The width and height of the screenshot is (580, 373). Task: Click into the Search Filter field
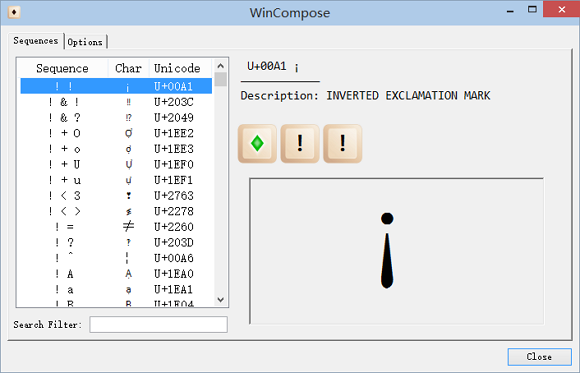click(x=158, y=325)
